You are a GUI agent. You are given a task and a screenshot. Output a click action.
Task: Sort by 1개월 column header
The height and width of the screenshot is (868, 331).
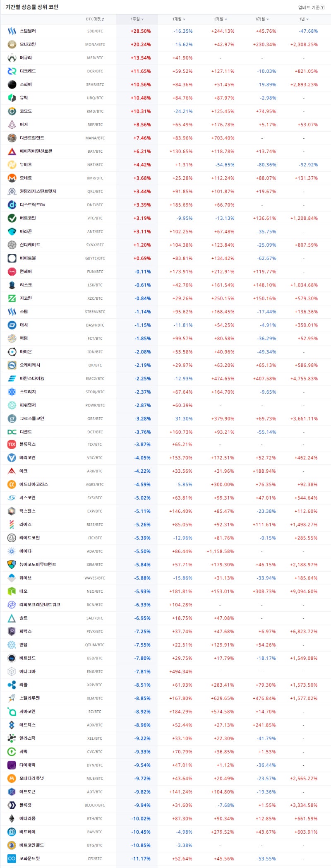coord(179,19)
